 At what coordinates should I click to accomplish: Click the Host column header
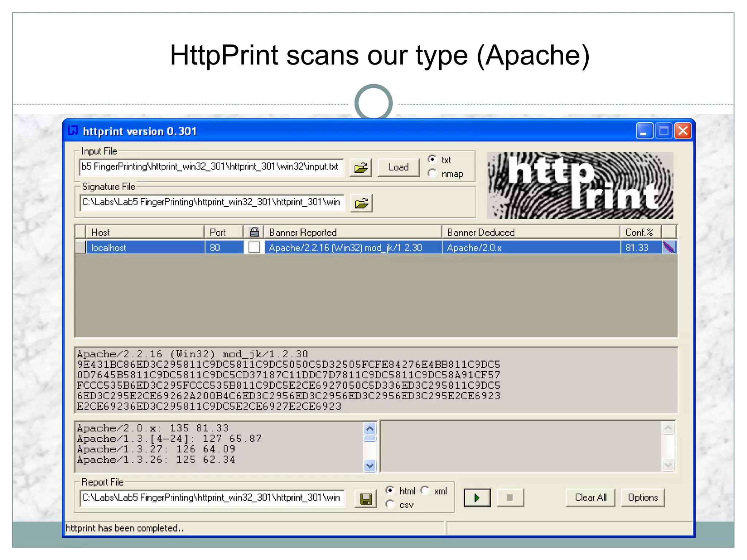click(x=145, y=232)
